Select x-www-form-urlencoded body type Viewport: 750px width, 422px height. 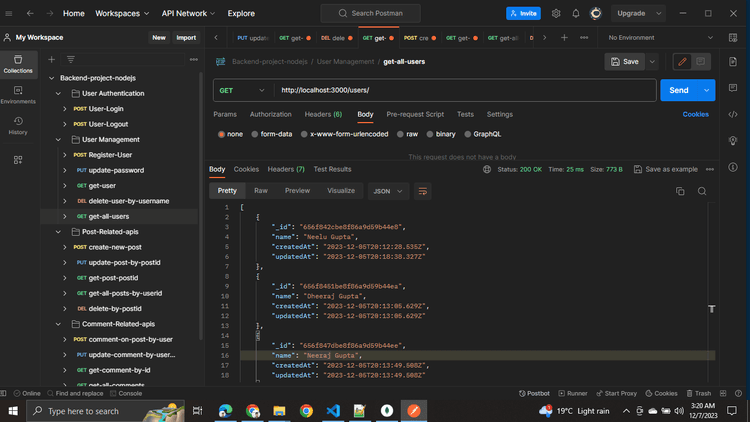pos(344,134)
